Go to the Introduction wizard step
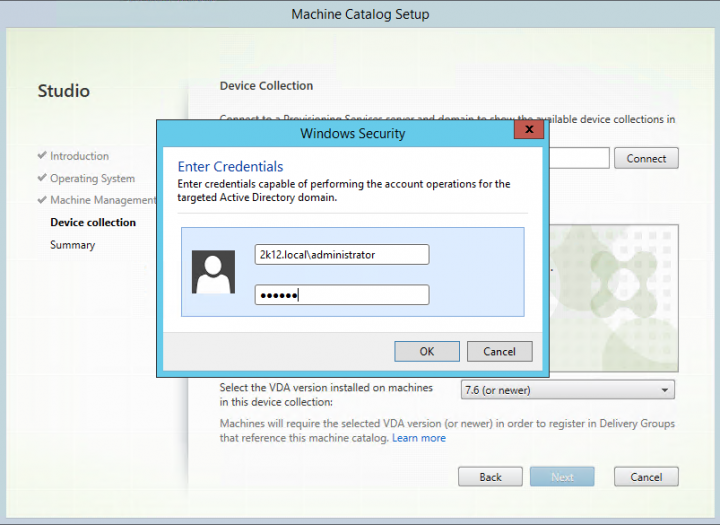720x525 pixels. [79, 156]
